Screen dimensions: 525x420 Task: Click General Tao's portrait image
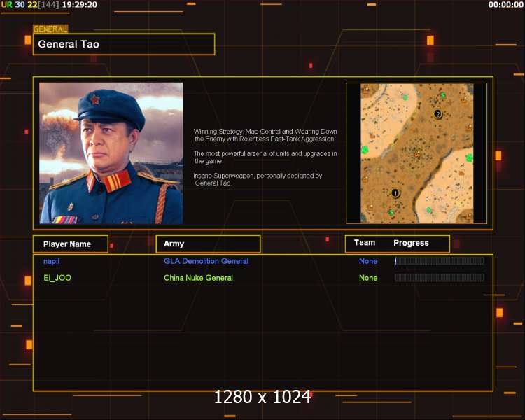point(111,153)
